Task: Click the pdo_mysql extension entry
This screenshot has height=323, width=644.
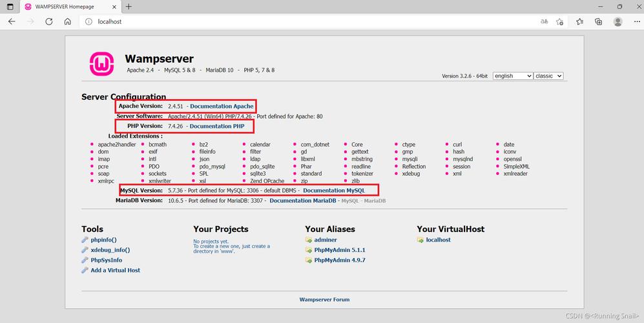Action: (x=213, y=167)
